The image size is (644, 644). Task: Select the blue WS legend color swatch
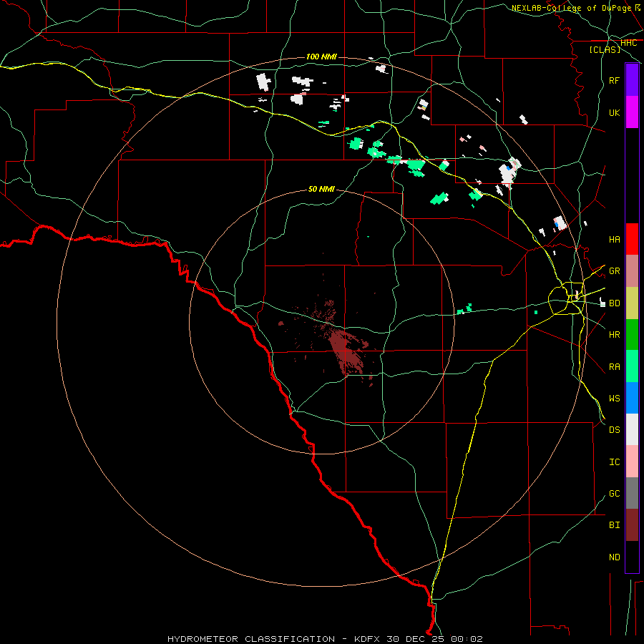632,398
